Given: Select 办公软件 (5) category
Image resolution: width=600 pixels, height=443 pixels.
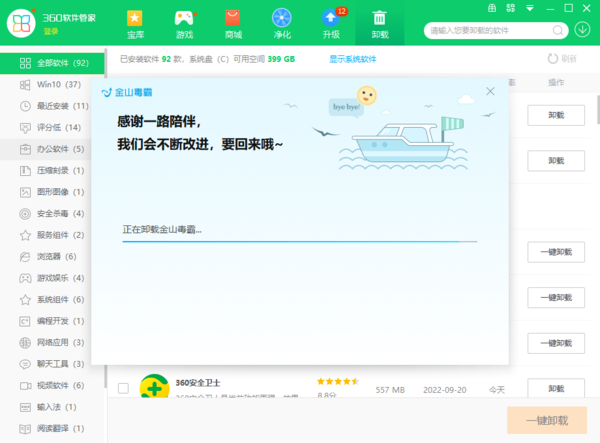Looking at the screenshot, I should (x=60, y=149).
